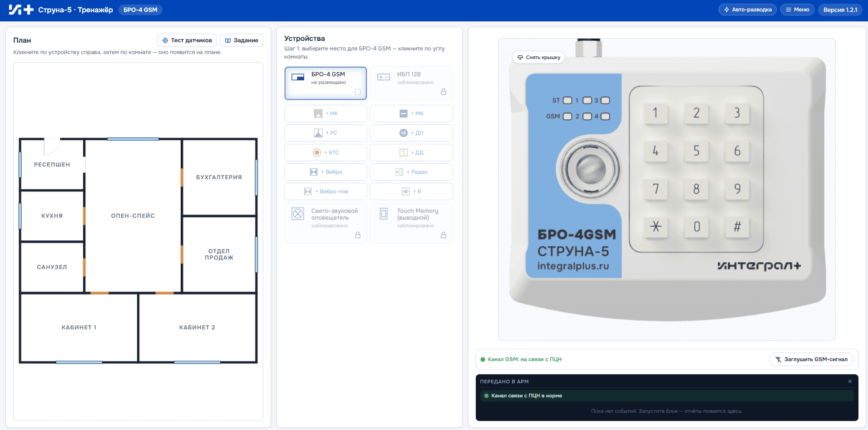Viewport: 868px width, 430px height.
Task: Click the lightning icon on Авто-разводка
Action: (x=727, y=10)
